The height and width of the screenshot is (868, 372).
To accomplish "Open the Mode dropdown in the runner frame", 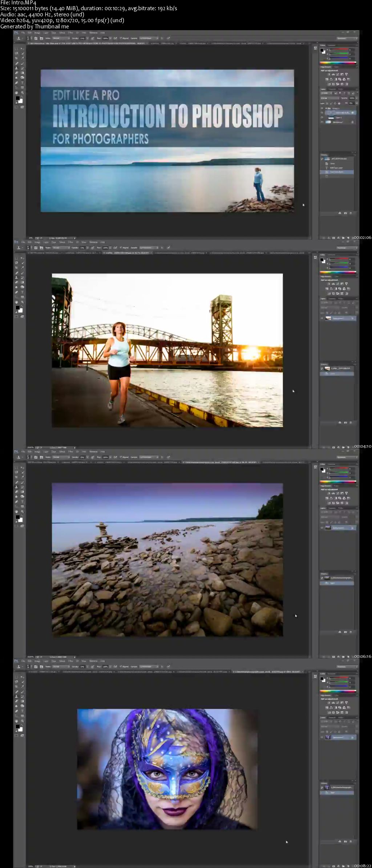I will 61,248.
